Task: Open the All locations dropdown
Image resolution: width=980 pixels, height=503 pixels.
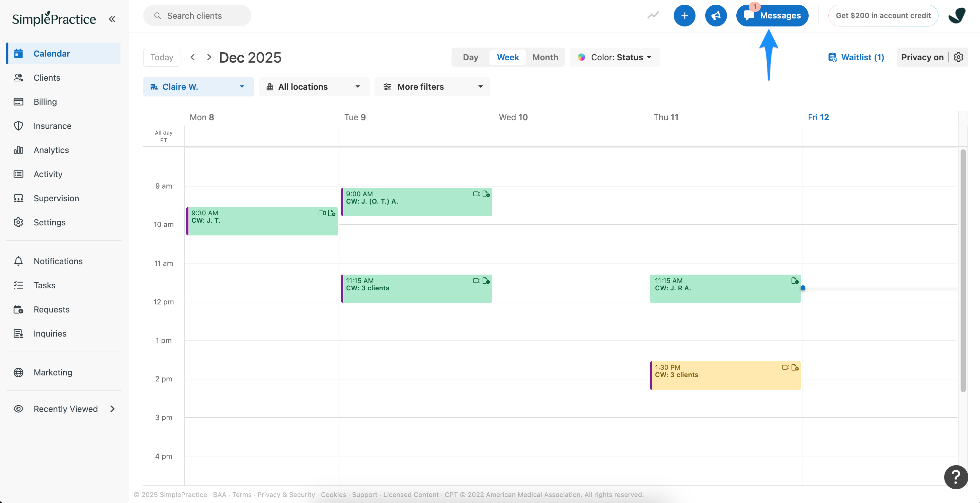Action: point(314,87)
